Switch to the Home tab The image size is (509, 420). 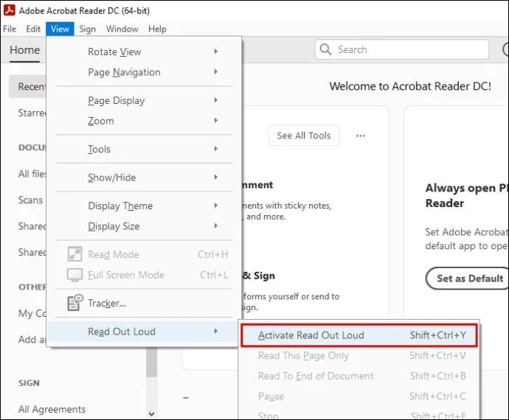point(24,50)
